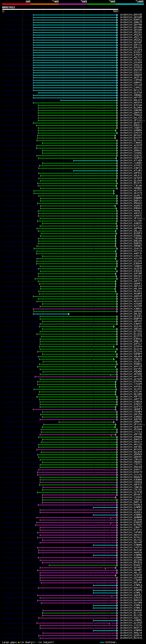
Task: Select the UniRef100_C1IGP4 label
Action: pyautogui.click(x=131, y=50)
